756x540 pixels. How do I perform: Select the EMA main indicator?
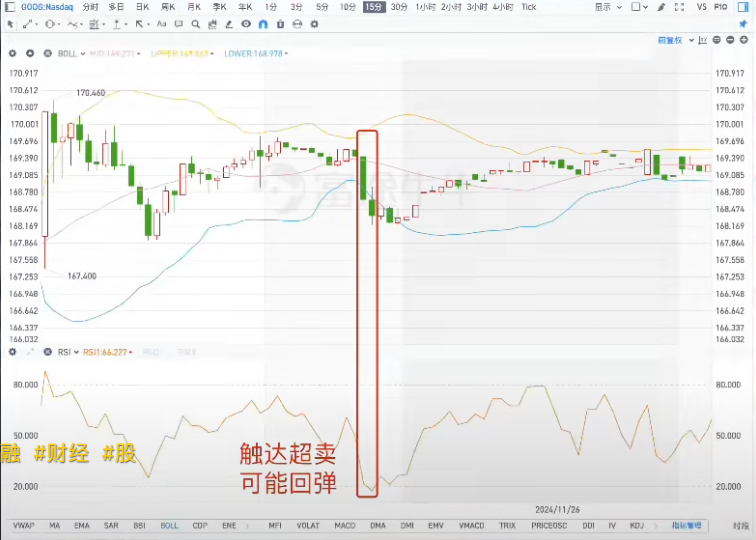(81, 526)
